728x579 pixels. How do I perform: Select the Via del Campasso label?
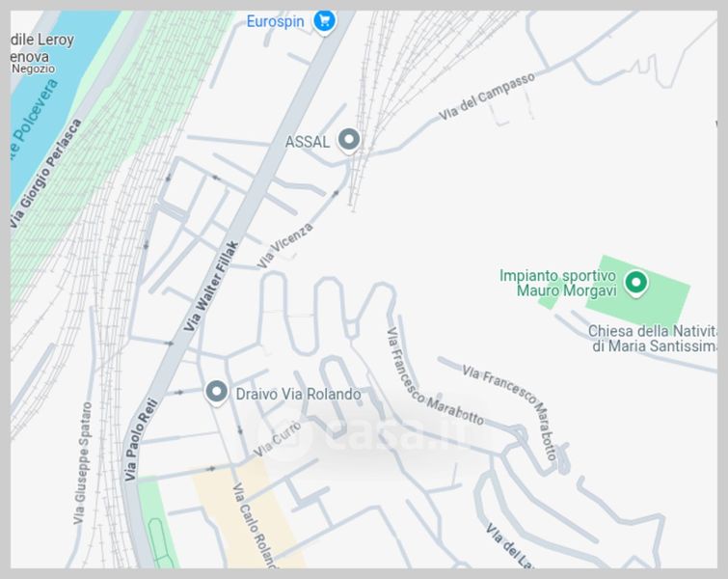click(x=487, y=96)
